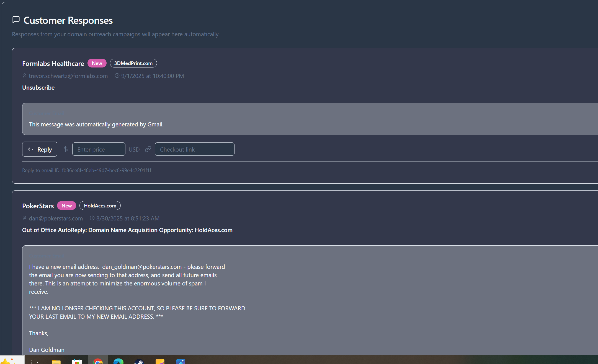Open File Explorer from the taskbar
Viewport: 598px width, 364px height.
56,361
